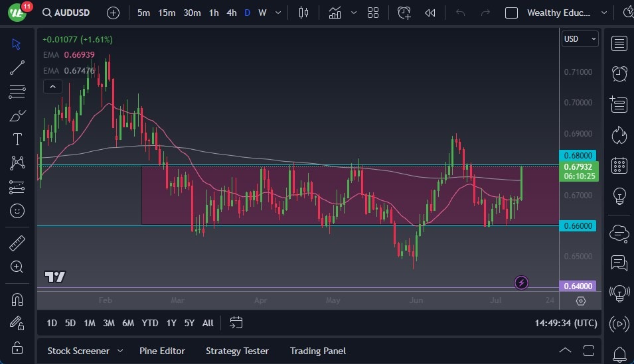Click the AUDUSD symbol search field
This screenshot has height=364, width=634.
pos(72,13)
